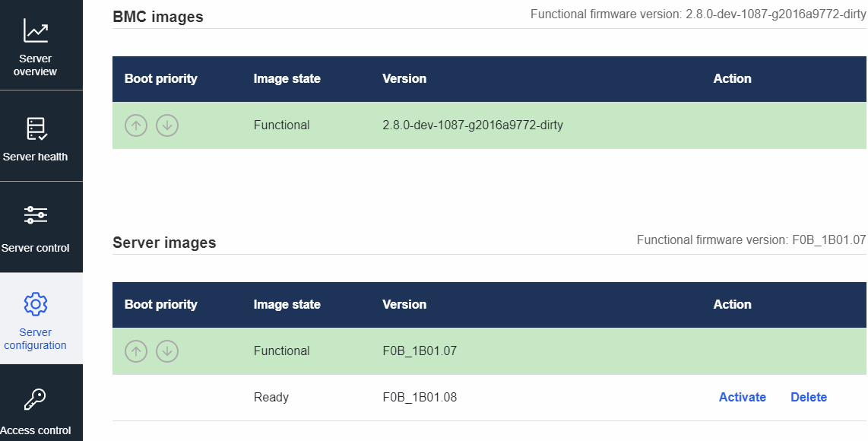
Task: Lower boot priority of BMC image
Action: click(167, 125)
